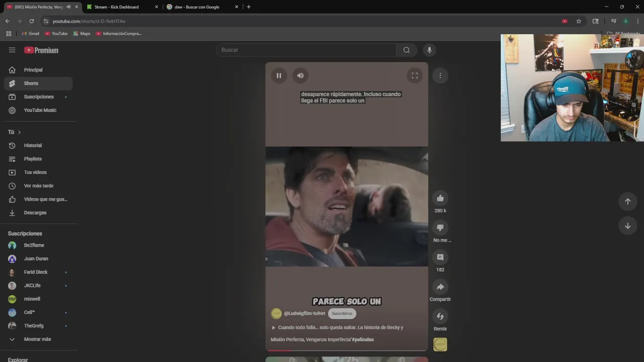
Task: Go back in browser history
Action: click(7, 21)
